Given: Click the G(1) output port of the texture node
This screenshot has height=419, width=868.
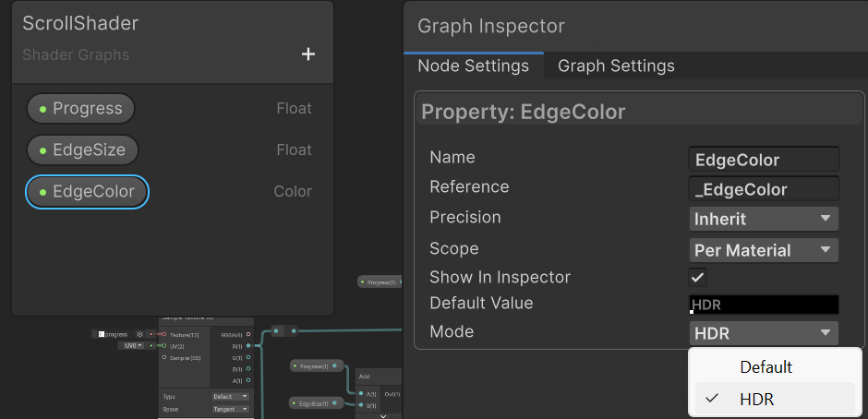Looking at the screenshot, I should (248, 357).
